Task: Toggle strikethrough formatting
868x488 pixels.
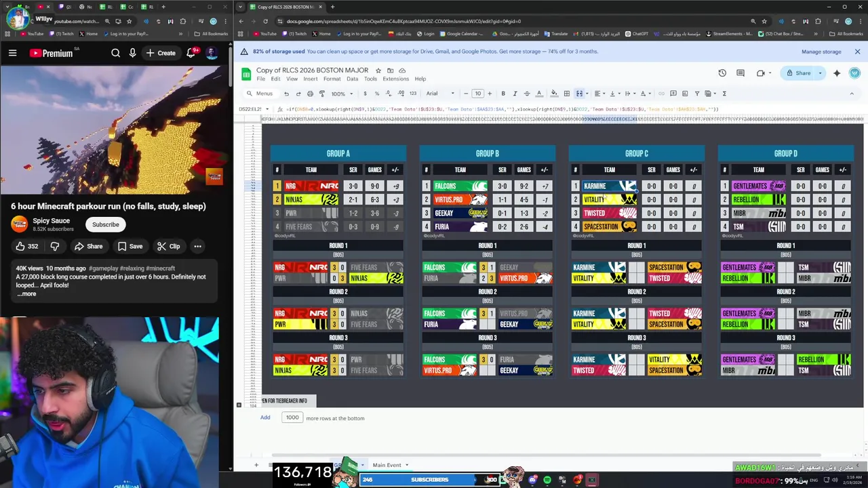Action: coord(527,94)
